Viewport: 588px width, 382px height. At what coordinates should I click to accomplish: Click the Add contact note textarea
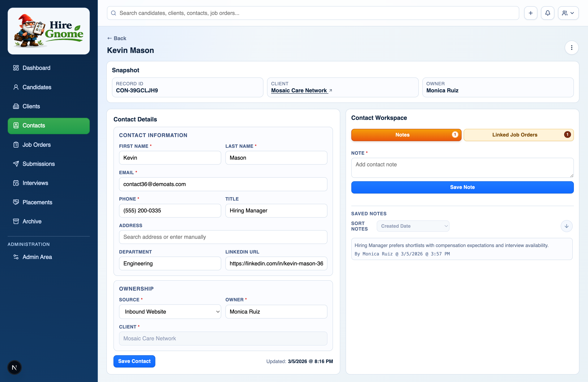pos(462,167)
